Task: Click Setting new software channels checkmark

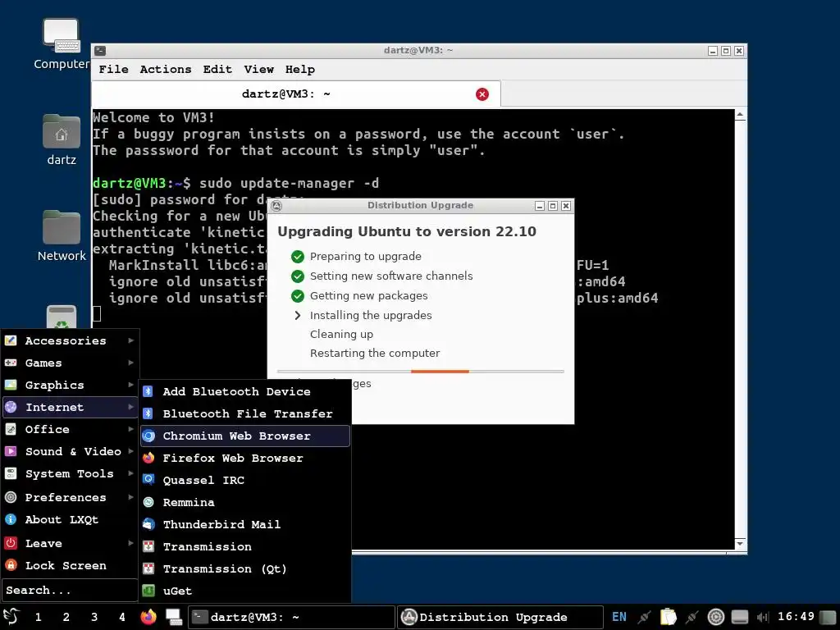Action: click(297, 276)
